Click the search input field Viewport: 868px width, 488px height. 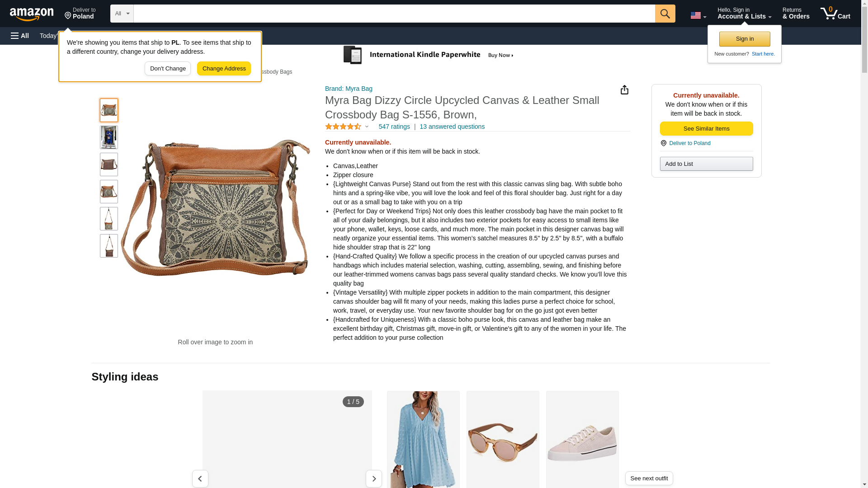point(394,14)
